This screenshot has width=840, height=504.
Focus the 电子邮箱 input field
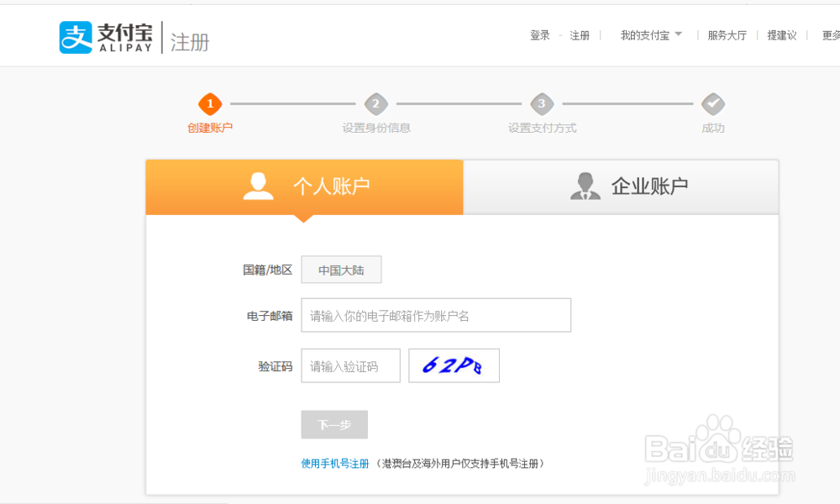[436, 315]
